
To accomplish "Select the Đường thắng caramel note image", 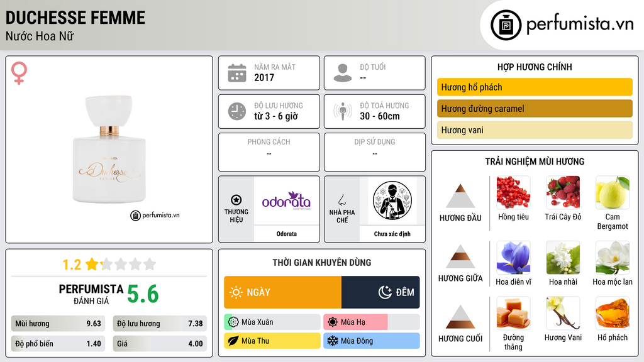I will (x=513, y=314).
